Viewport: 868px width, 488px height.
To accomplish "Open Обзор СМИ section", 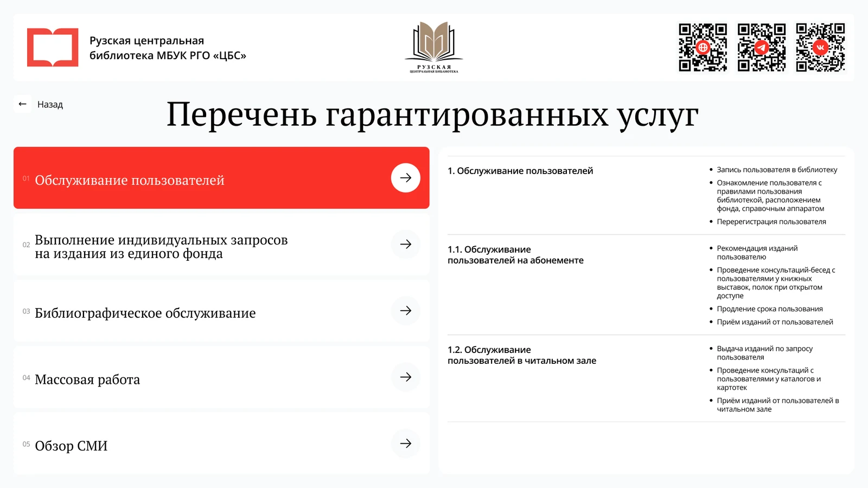I will pyautogui.click(x=221, y=444).
